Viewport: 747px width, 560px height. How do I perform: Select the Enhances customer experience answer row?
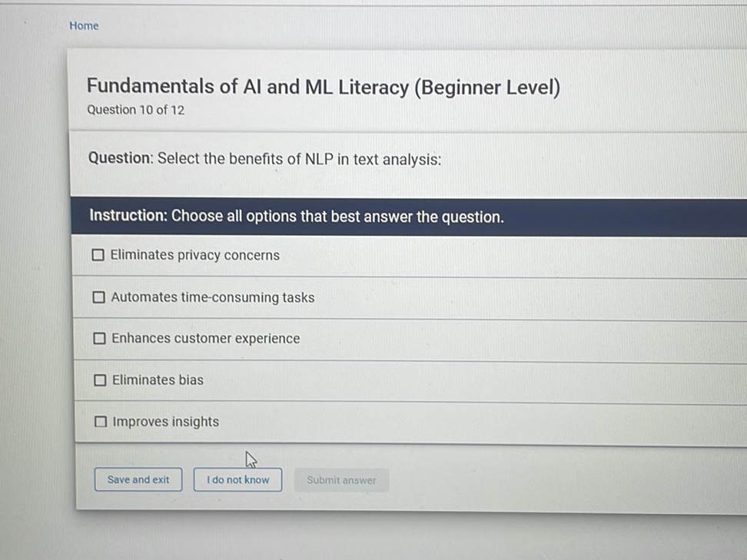tap(307, 338)
